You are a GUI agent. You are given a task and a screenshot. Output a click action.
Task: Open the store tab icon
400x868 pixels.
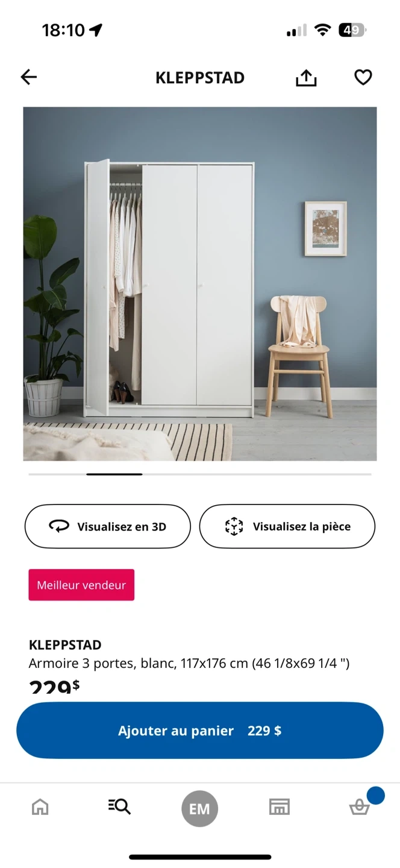click(279, 807)
